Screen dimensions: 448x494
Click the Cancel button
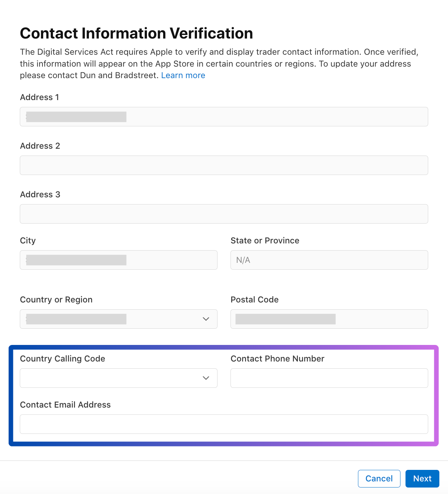coord(379,479)
